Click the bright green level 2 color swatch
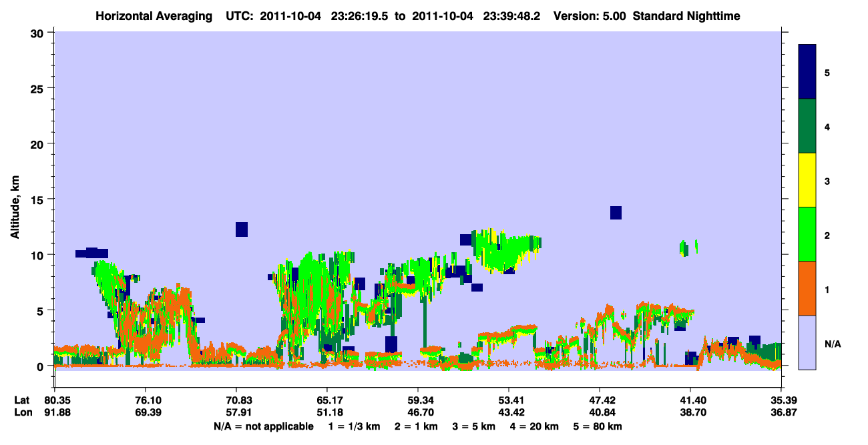868x445 pixels. 807,234
